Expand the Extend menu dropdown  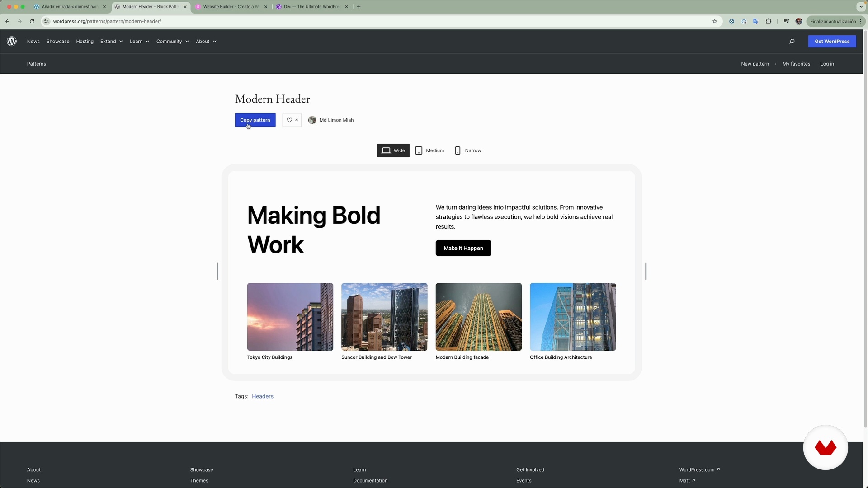click(111, 41)
